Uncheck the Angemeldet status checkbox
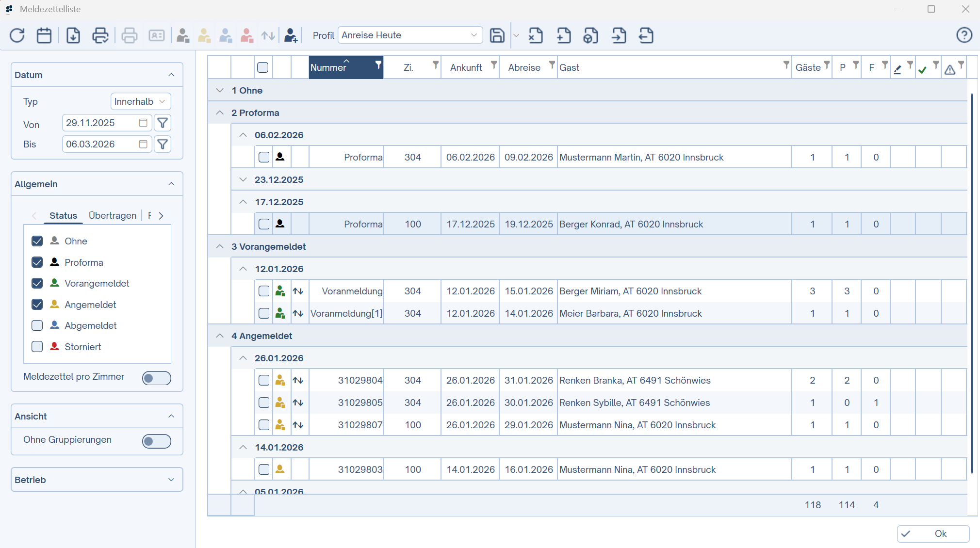The height and width of the screenshot is (548, 980). tap(37, 305)
